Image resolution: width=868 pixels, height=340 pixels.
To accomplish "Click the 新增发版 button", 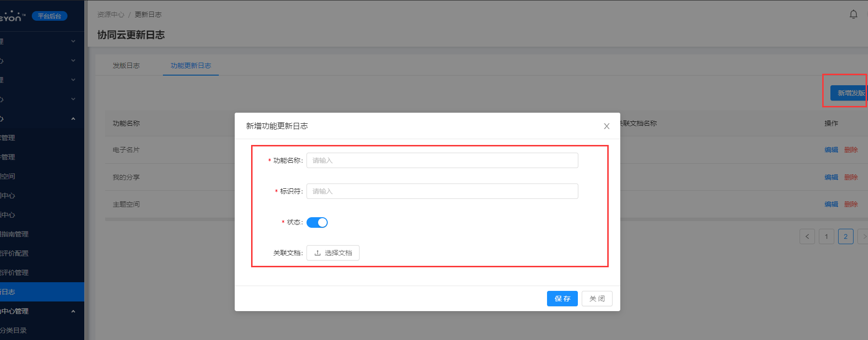I will (x=849, y=93).
